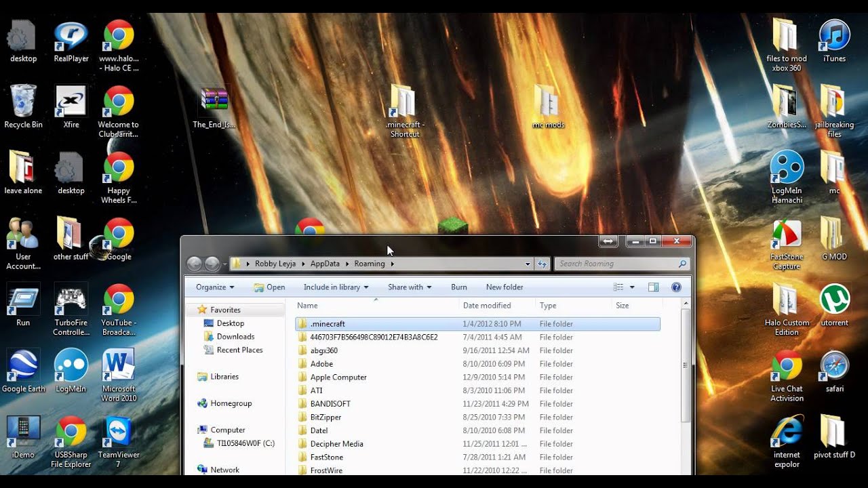Select Desktop under Favorites

coord(231,323)
